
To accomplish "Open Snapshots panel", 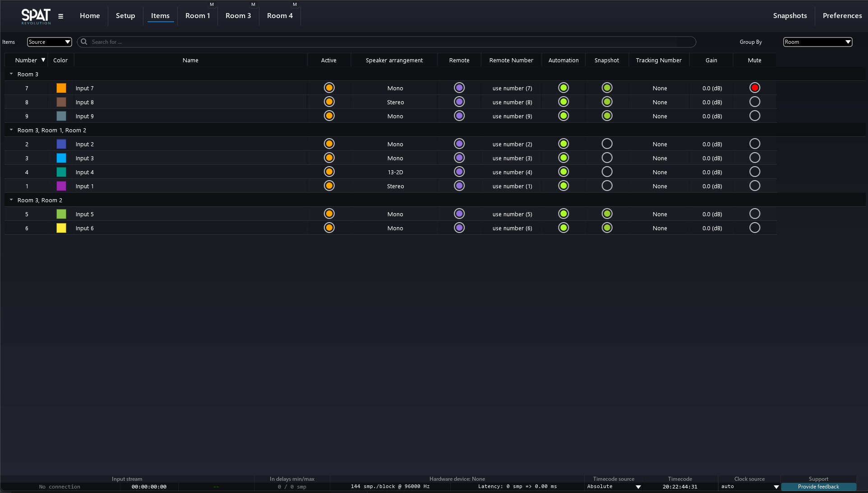I will click(790, 16).
